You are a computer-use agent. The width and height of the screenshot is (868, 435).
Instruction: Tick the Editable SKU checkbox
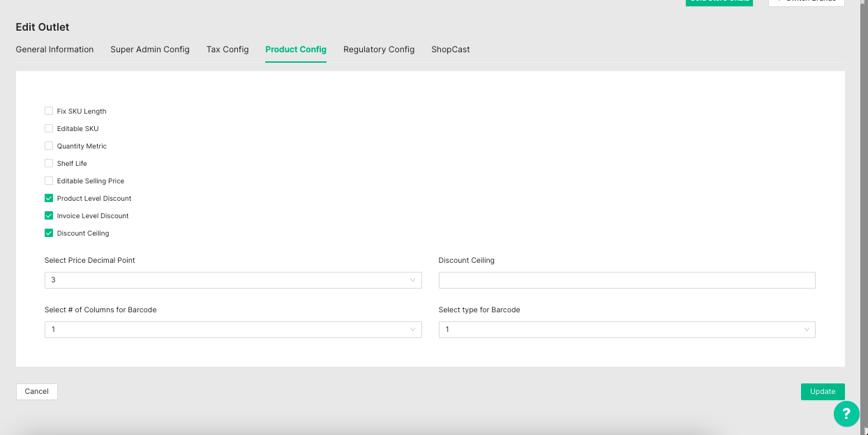pyautogui.click(x=49, y=128)
